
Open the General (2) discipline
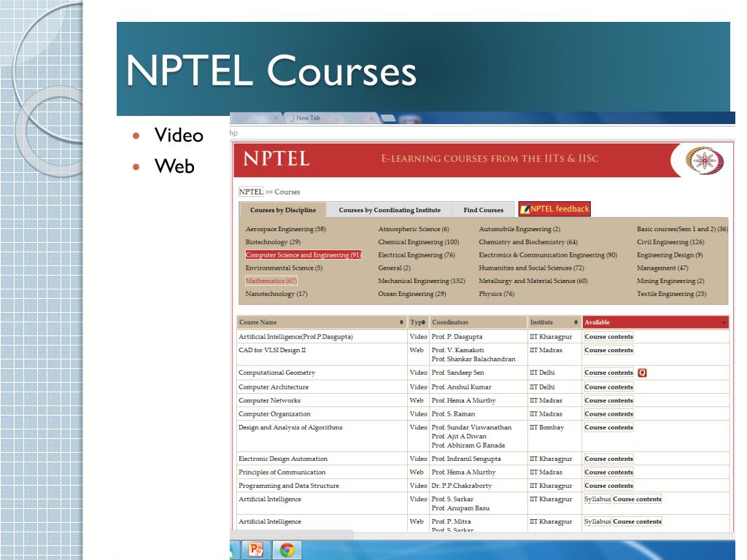[x=394, y=268]
